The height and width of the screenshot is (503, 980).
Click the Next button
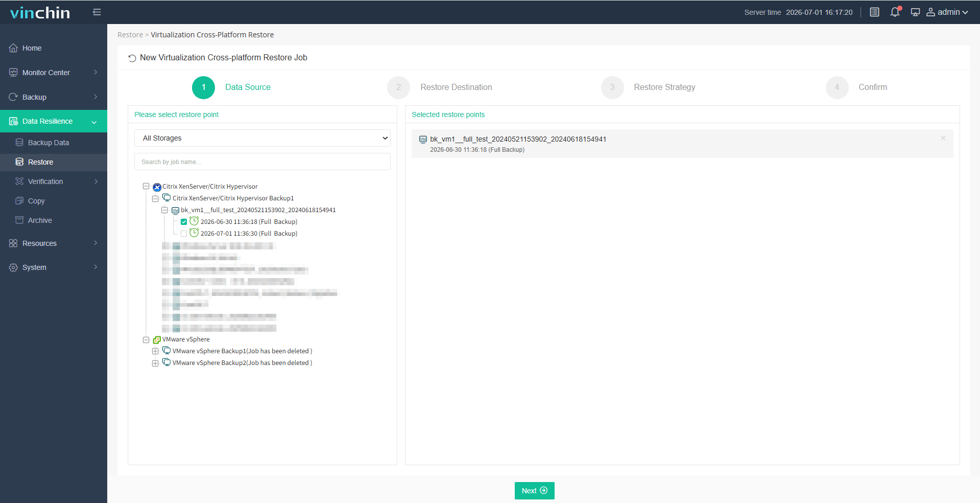(x=534, y=491)
